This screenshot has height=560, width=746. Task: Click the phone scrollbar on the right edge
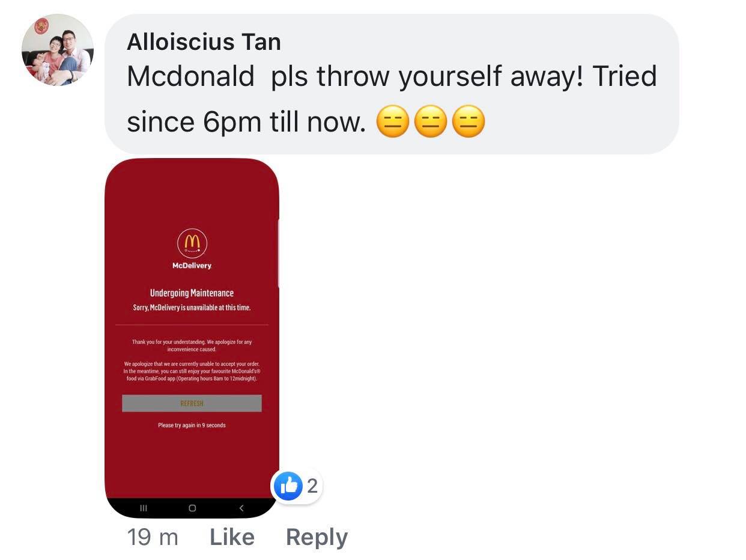point(277,253)
